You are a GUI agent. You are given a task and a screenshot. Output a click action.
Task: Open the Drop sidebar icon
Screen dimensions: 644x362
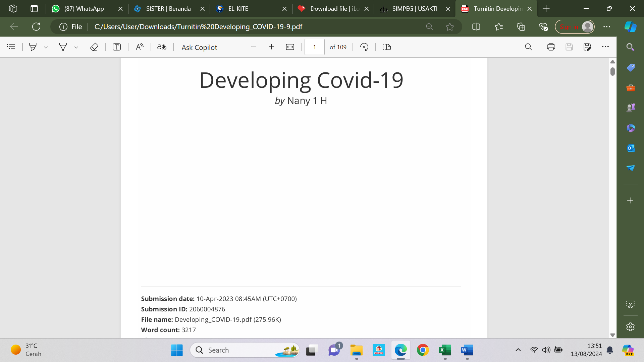[x=631, y=168]
